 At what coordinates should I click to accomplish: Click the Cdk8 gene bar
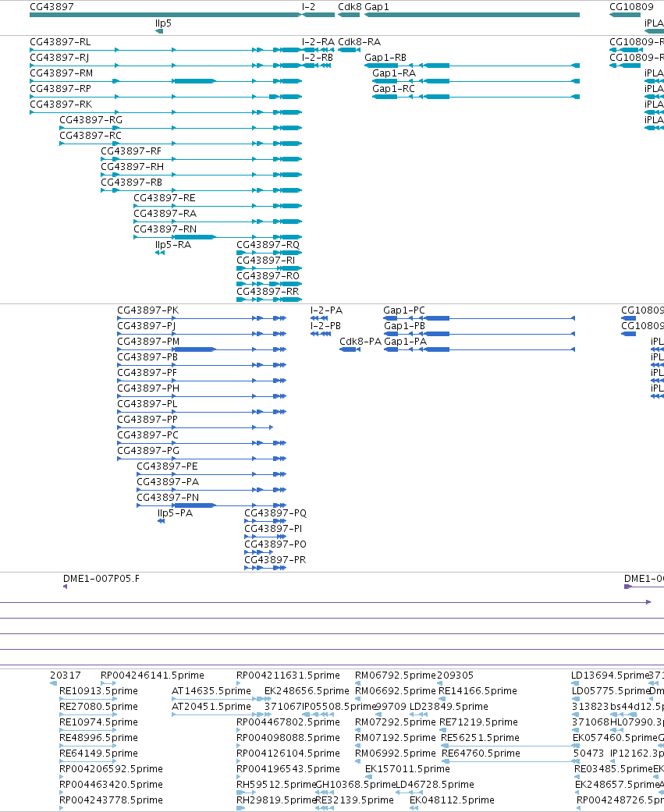[x=349, y=15]
